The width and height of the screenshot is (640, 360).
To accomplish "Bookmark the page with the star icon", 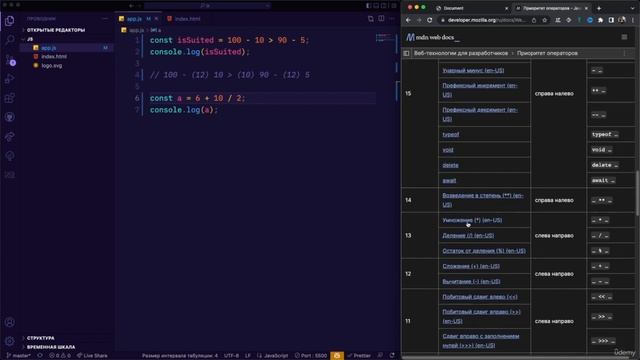I will pyautogui.click(x=544, y=20).
